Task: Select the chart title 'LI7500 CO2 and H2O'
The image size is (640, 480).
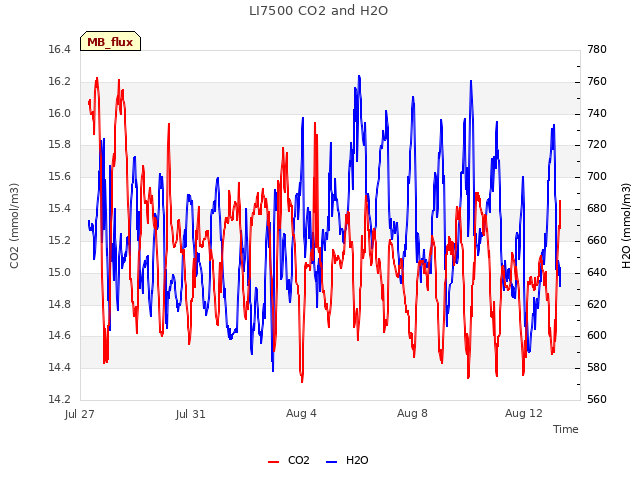Action: tap(318, 11)
